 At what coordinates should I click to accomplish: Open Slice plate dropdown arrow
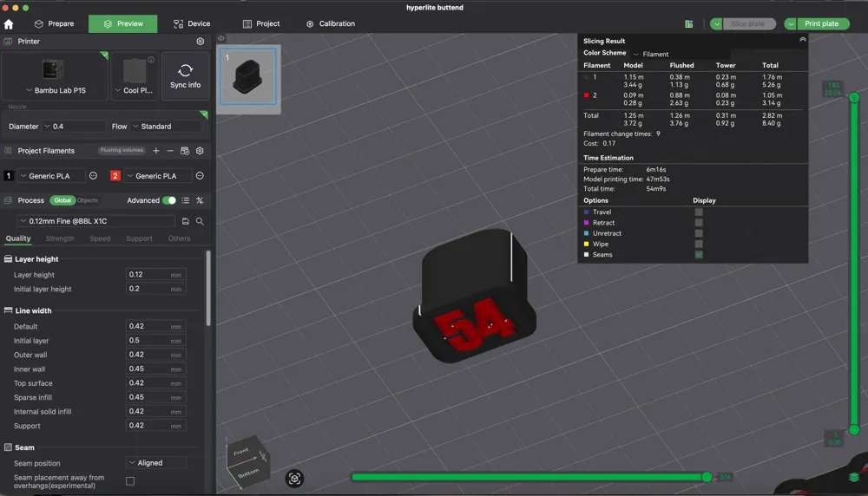coord(716,23)
